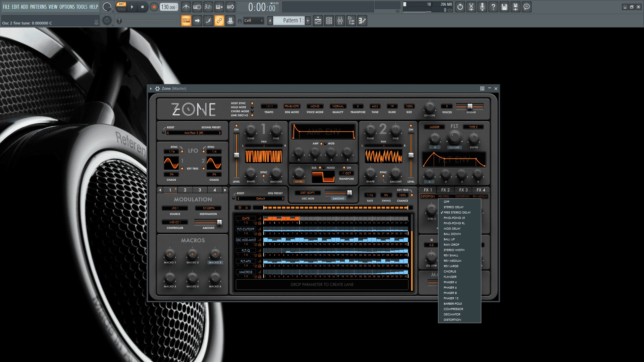Click the add new pattern plus button
This screenshot has height=362, width=644.
pyautogui.click(x=308, y=21)
